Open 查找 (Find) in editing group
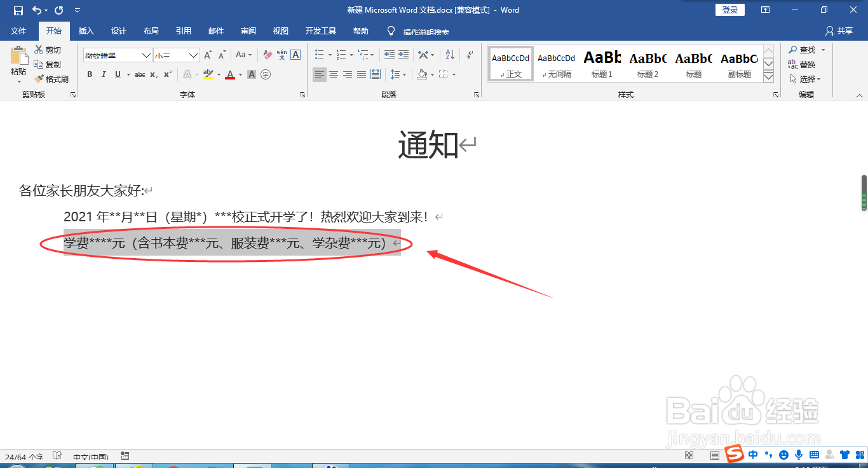Image resolution: width=868 pixels, height=468 pixels. tap(803, 50)
